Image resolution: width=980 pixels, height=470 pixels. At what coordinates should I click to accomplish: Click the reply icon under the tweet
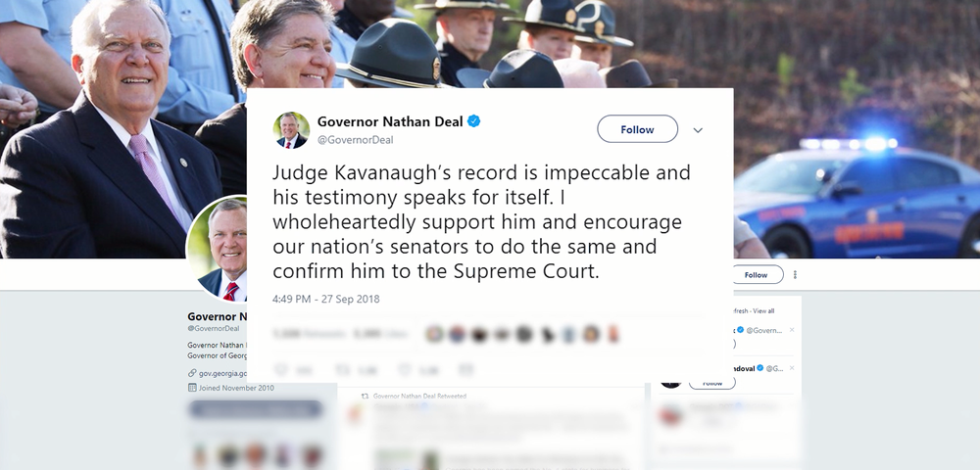coord(282,369)
